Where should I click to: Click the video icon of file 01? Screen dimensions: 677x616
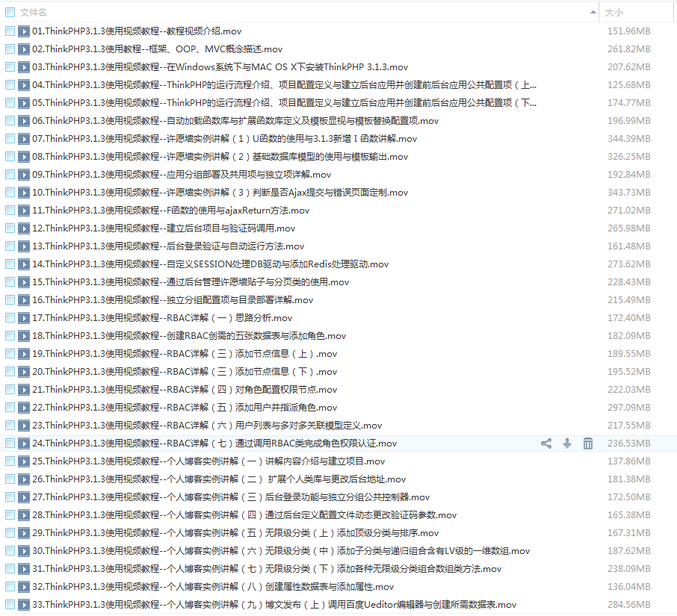(x=24, y=31)
